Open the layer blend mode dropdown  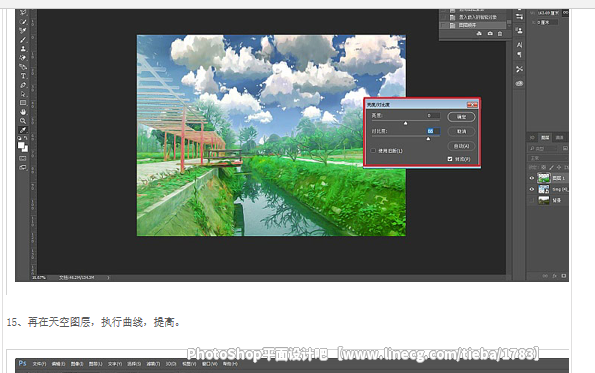(x=548, y=158)
